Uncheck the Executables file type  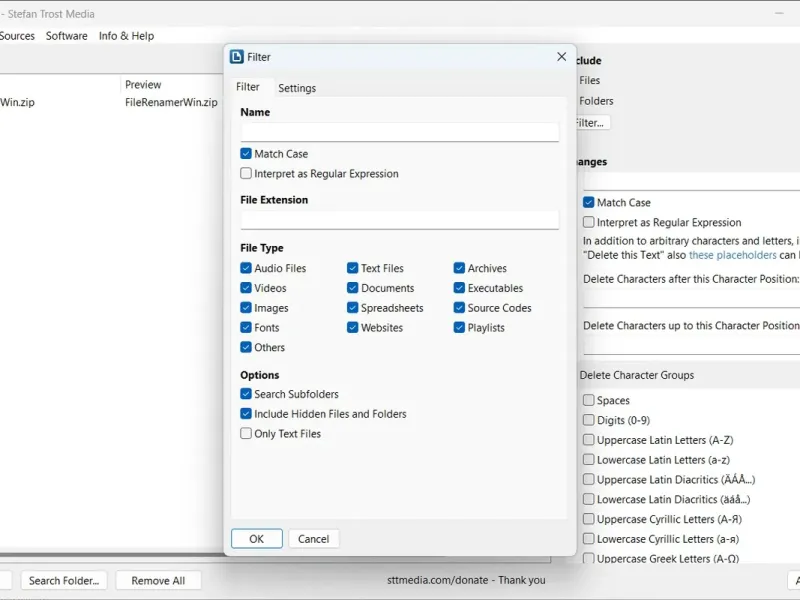click(x=459, y=288)
